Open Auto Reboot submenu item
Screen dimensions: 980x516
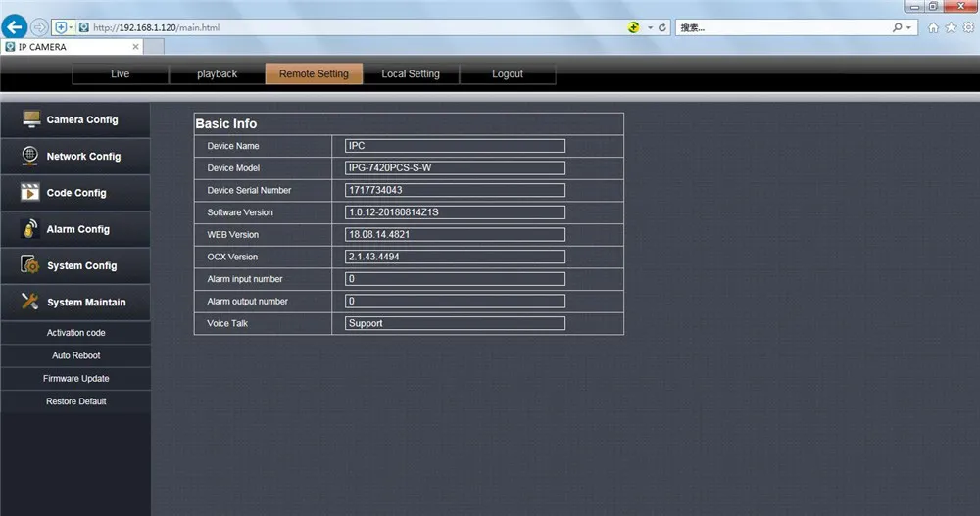(75, 355)
